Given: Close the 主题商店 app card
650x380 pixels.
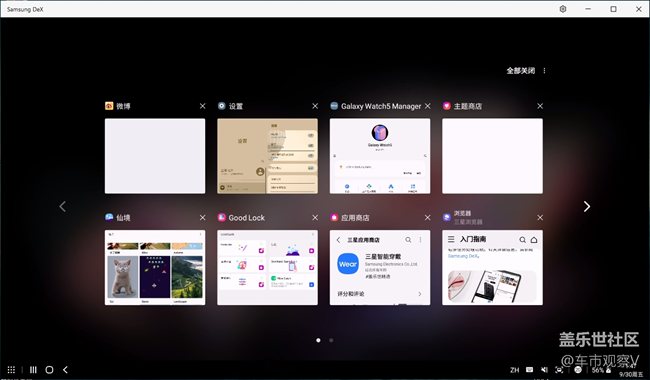Looking at the screenshot, I should click(x=540, y=106).
